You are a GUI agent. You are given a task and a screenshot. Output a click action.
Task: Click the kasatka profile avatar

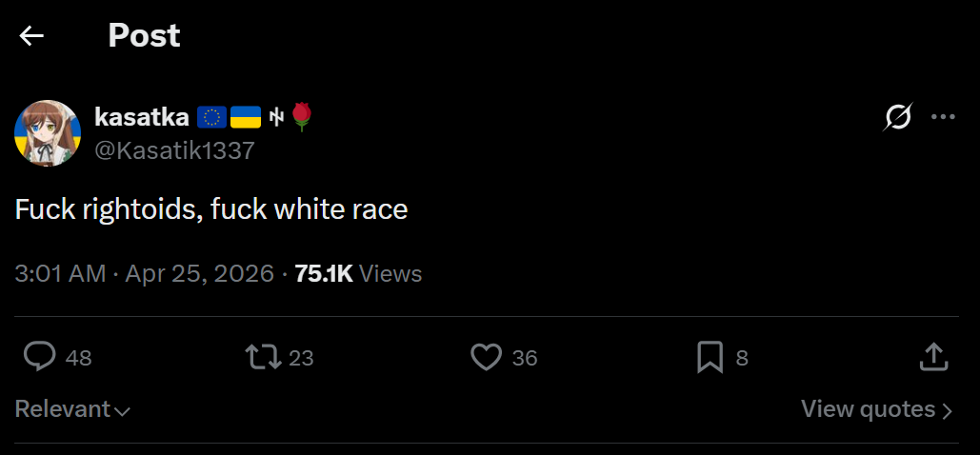pyautogui.click(x=47, y=132)
